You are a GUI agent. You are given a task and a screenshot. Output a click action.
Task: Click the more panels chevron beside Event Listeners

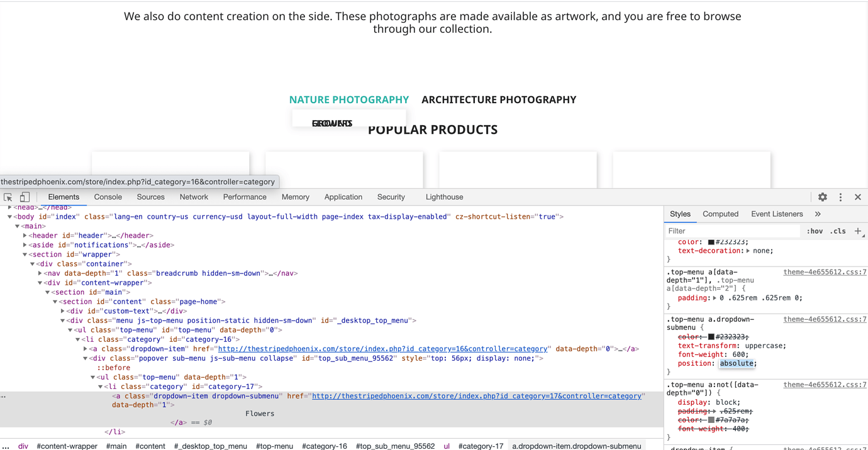tap(817, 214)
